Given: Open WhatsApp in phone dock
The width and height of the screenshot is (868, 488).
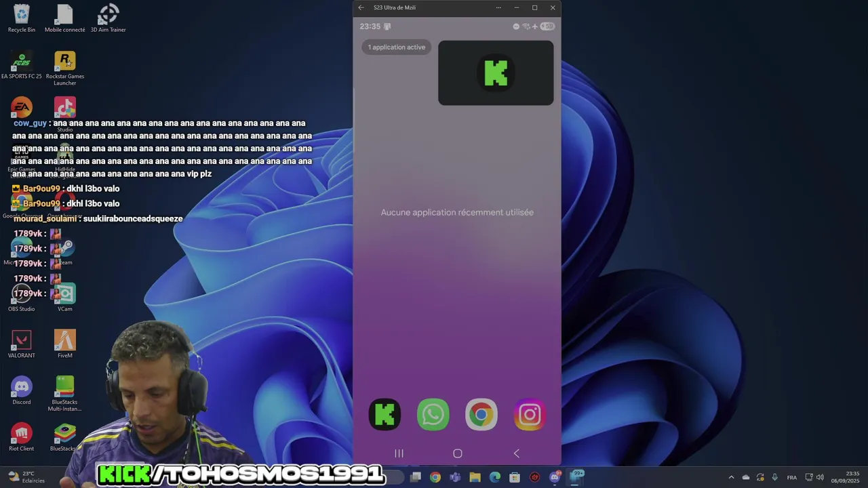Looking at the screenshot, I should tap(433, 415).
